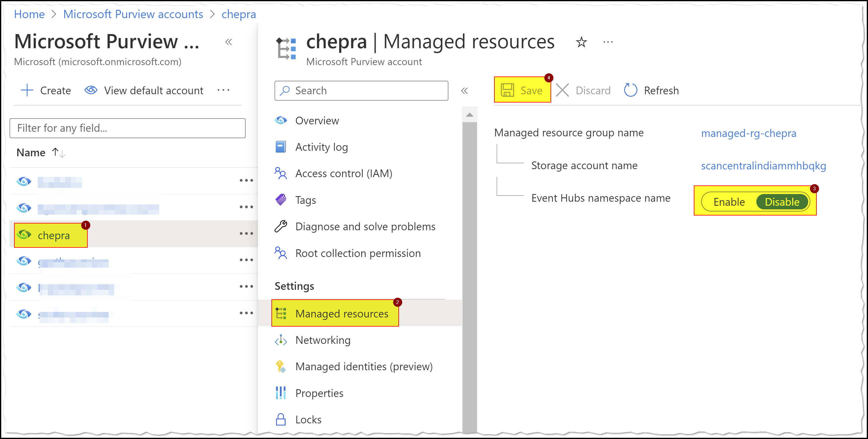Screen dimensions: 868x439
Task: Click the Save button
Action: point(522,90)
